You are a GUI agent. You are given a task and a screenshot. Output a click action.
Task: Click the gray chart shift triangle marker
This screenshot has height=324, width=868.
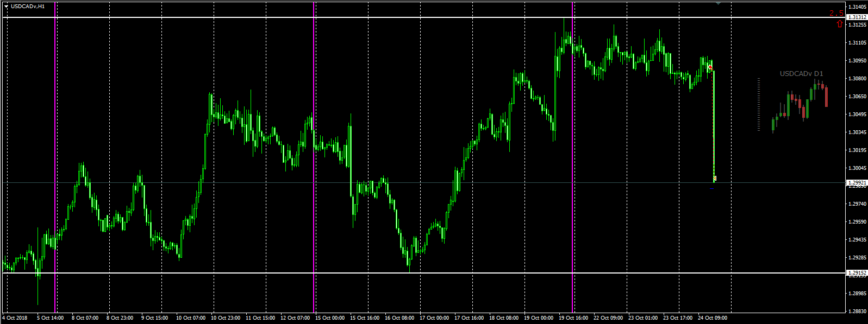pyautogui.click(x=718, y=3)
